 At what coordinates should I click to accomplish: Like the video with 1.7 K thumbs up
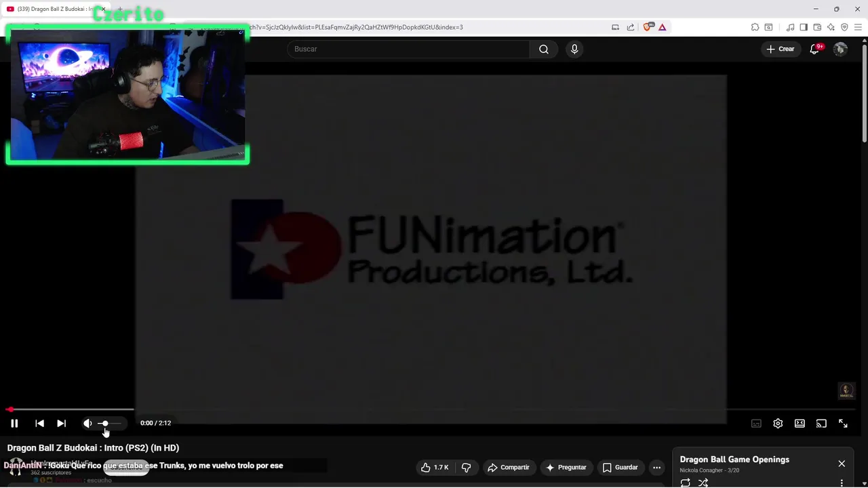pos(434,467)
